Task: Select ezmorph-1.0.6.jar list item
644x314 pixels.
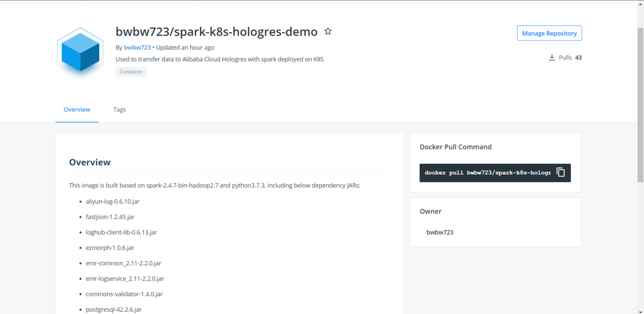Action: coord(110,248)
